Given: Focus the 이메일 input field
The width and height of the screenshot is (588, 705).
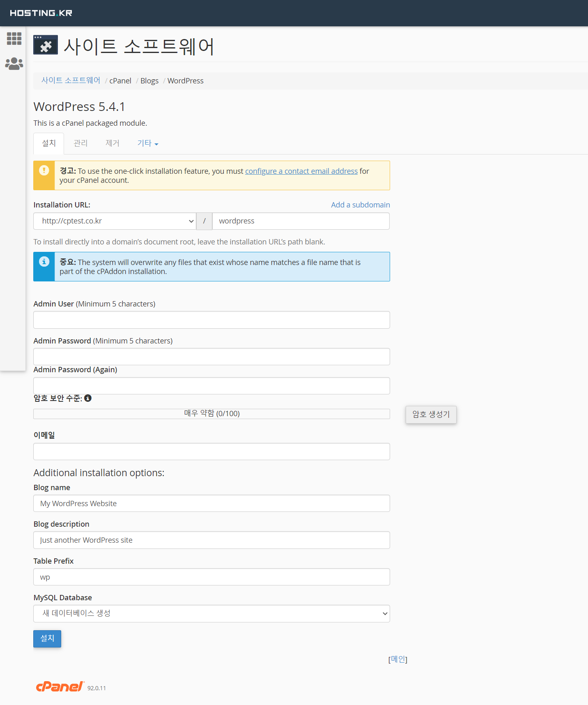Looking at the screenshot, I should coord(211,452).
